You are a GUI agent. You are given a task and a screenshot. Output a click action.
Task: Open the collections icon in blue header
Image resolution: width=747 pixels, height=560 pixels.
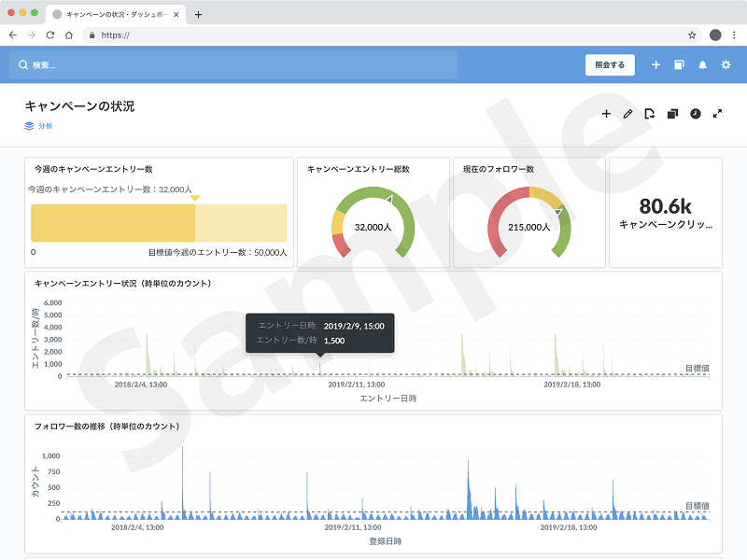tap(679, 65)
